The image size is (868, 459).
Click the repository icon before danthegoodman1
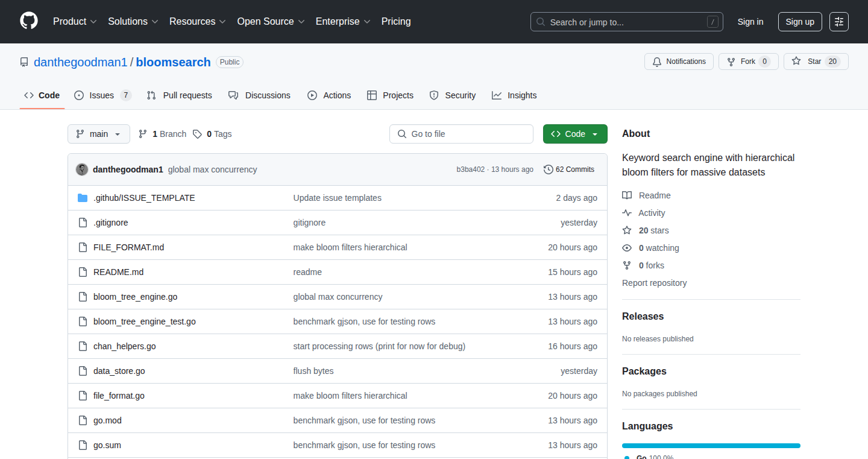click(x=24, y=62)
